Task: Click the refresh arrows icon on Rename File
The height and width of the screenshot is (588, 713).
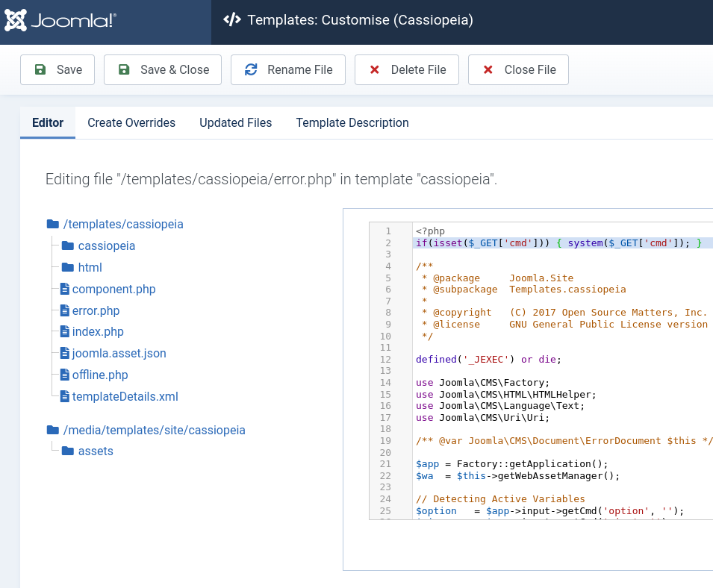Action: pyautogui.click(x=251, y=69)
